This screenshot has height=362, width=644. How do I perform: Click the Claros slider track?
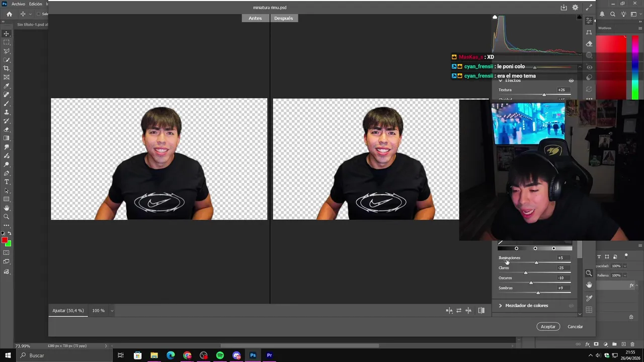click(x=534, y=273)
